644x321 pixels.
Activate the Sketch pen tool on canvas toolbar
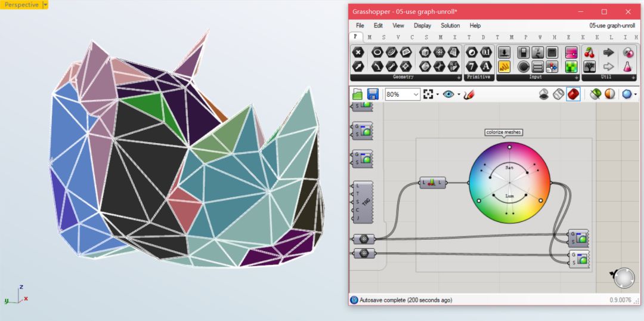(469, 94)
